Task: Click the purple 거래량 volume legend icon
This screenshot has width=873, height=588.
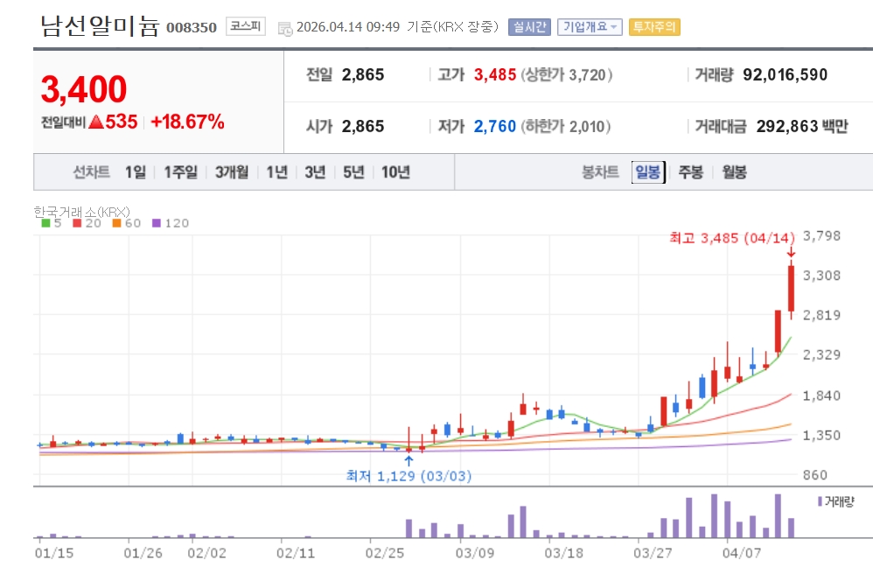Action: [821, 501]
